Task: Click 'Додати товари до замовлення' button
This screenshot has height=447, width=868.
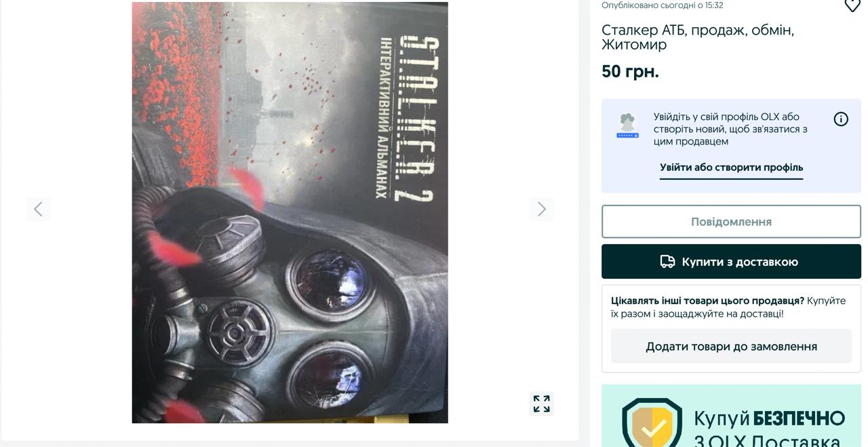Action: click(x=731, y=347)
